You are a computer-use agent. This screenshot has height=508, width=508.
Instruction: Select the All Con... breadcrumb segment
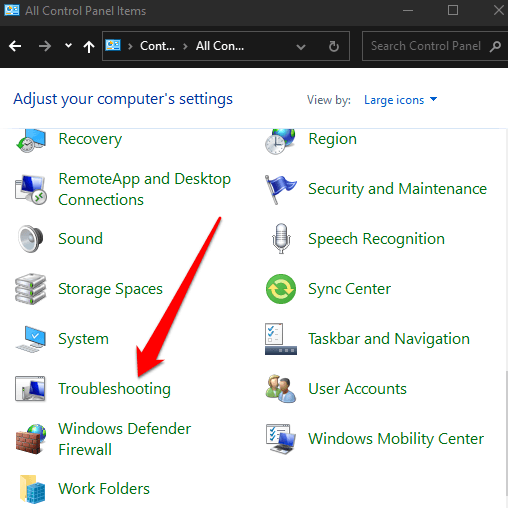tap(220, 46)
